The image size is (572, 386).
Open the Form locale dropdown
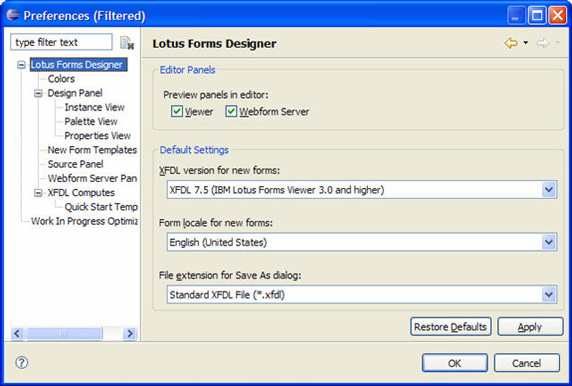pos(549,242)
